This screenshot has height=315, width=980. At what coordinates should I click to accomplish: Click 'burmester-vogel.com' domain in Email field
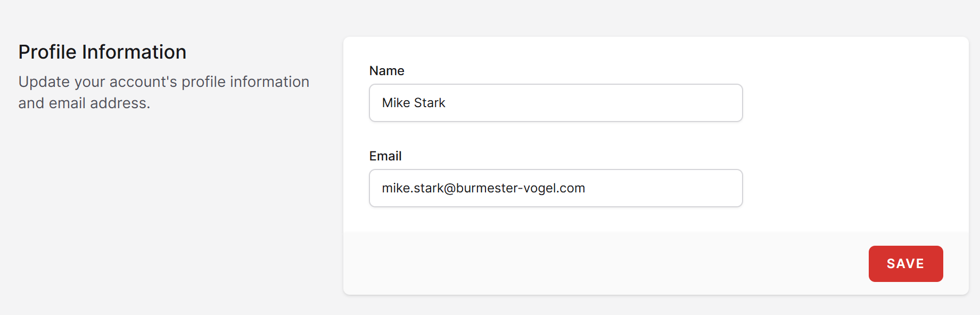520,188
